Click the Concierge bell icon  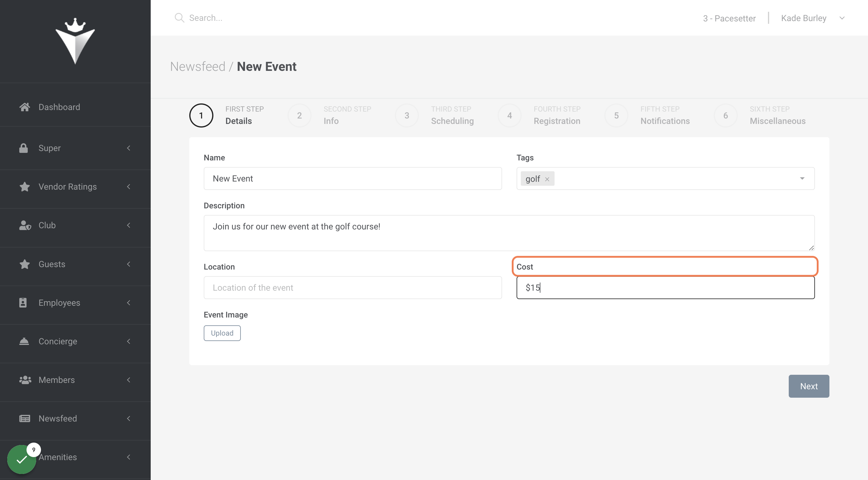(x=24, y=341)
